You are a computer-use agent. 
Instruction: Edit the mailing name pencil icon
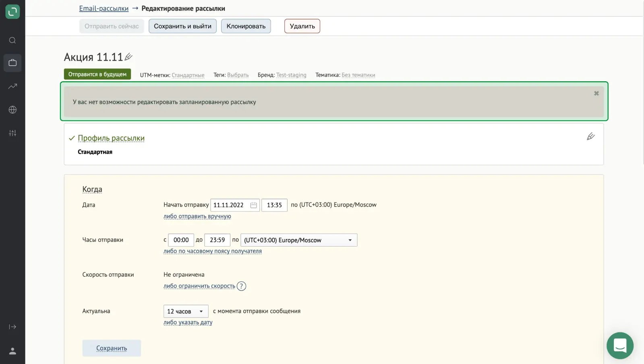point(128,57)
